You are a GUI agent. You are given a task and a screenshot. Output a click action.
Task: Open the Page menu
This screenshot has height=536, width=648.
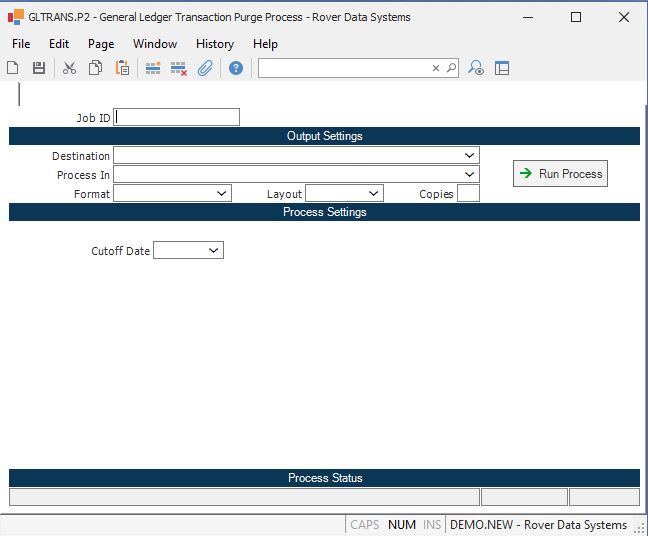101,44
